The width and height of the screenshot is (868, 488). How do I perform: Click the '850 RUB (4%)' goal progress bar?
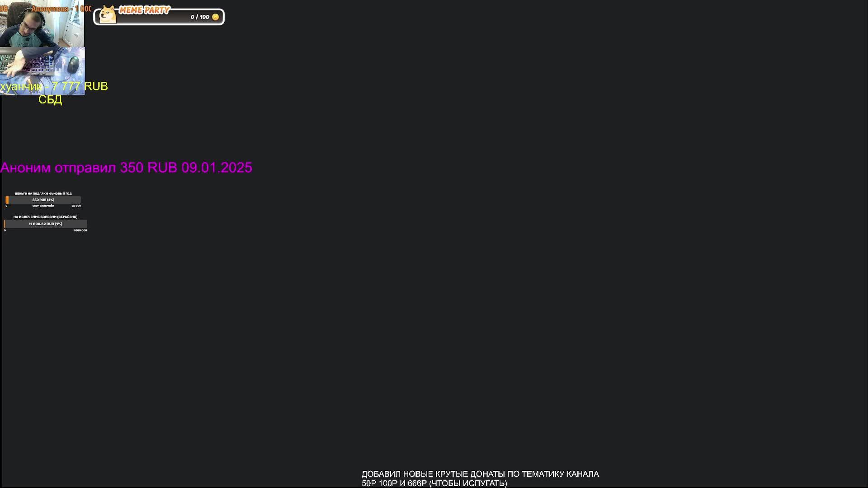[43, 200]
